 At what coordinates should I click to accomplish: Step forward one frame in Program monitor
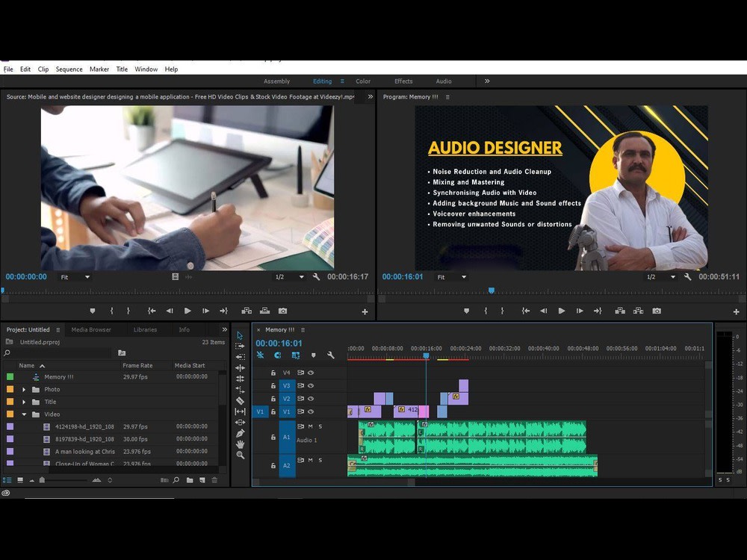[x=580, y=311]
